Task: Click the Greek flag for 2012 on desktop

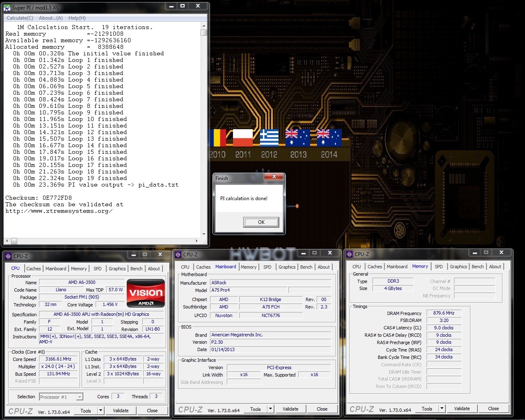Action: click(269, 138)
